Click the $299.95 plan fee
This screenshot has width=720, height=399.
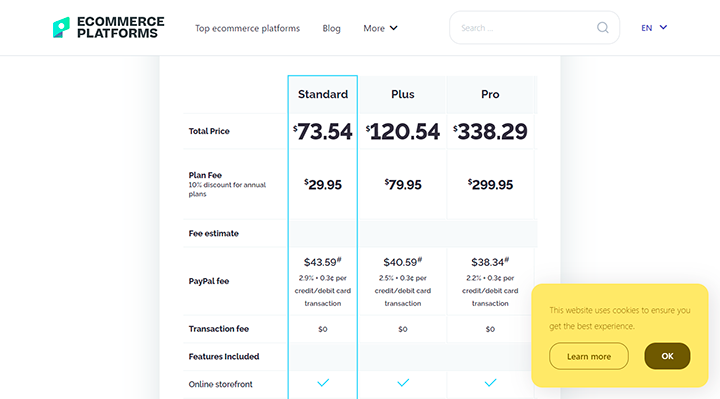(490, 185)
